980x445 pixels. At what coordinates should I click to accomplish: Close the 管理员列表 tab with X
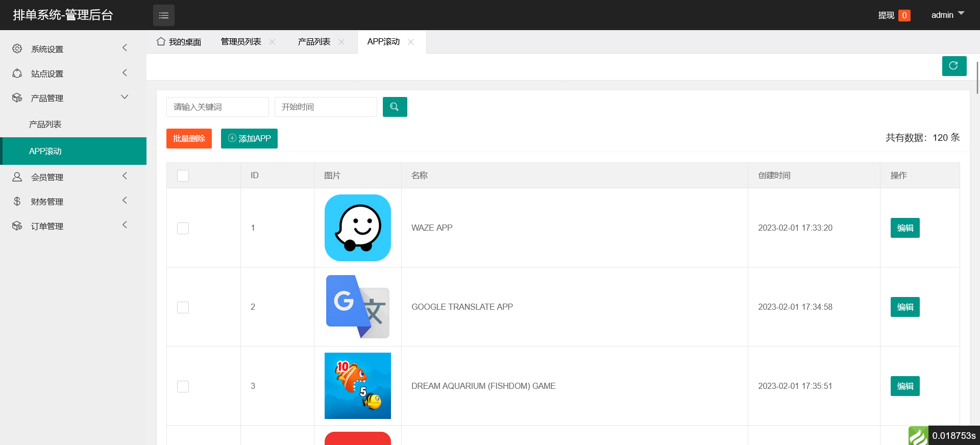click(273, 42)
